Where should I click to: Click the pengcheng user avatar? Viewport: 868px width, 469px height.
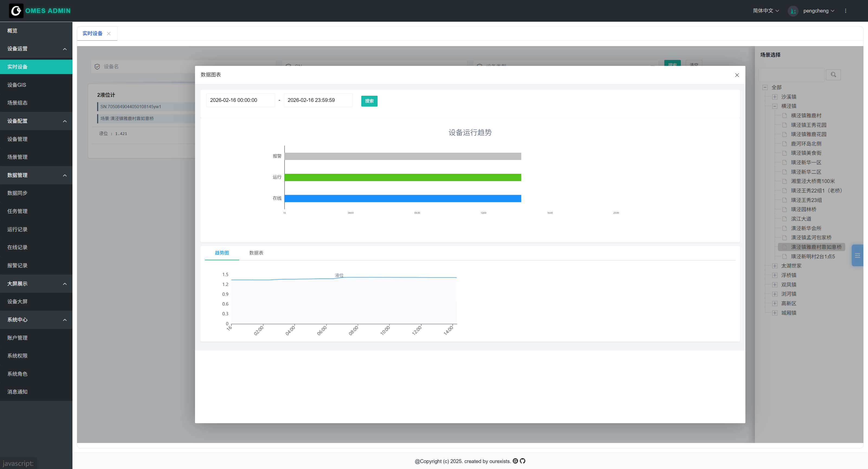pos(793,11)
